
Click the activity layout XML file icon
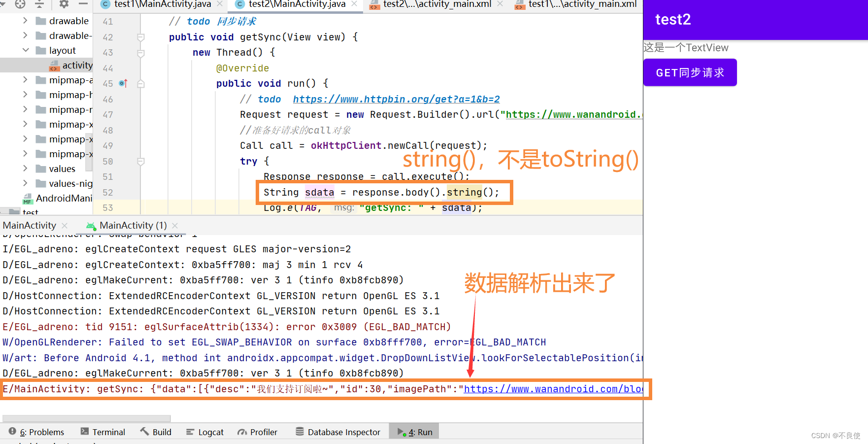(x=54, y=66)
